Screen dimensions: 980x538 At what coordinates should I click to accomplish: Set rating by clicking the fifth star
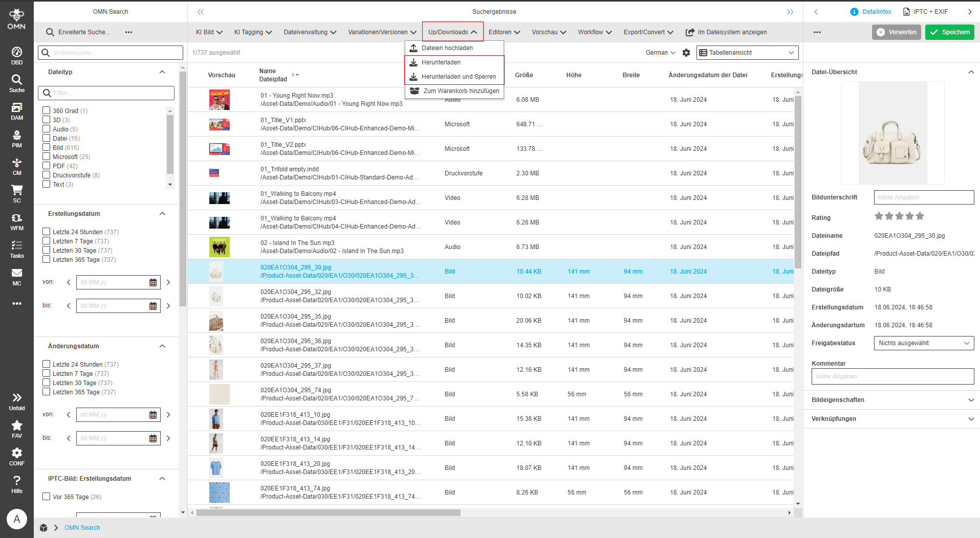[920, 216]
